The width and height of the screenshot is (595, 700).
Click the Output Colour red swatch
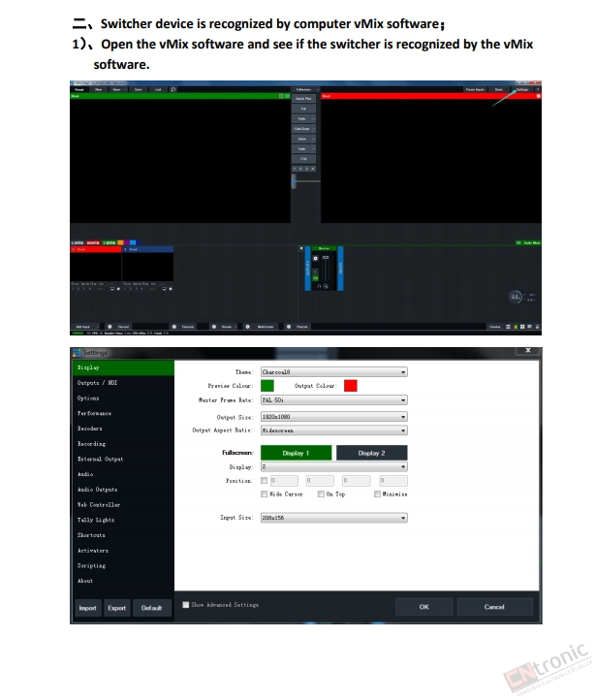pos(351,386)
